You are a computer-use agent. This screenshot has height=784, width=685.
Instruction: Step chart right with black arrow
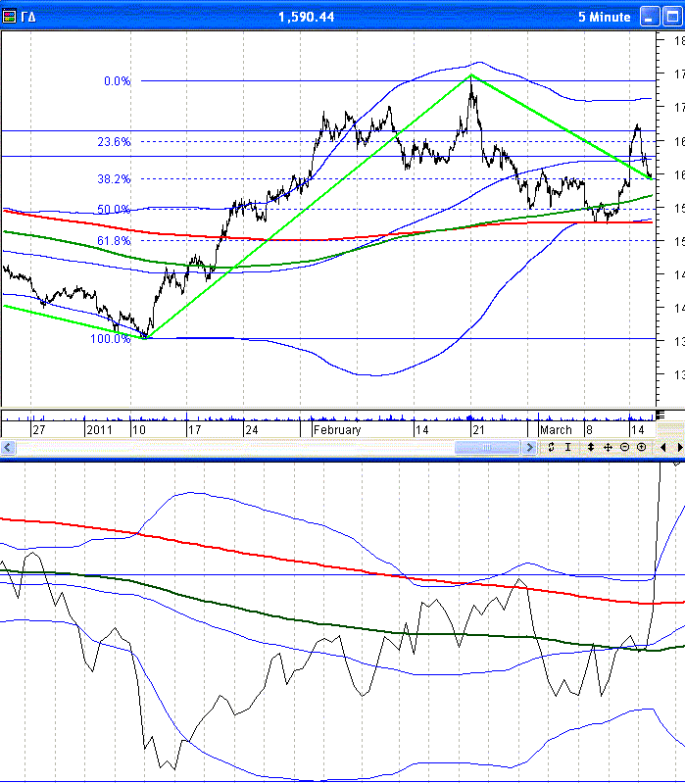tap(679, 447)
